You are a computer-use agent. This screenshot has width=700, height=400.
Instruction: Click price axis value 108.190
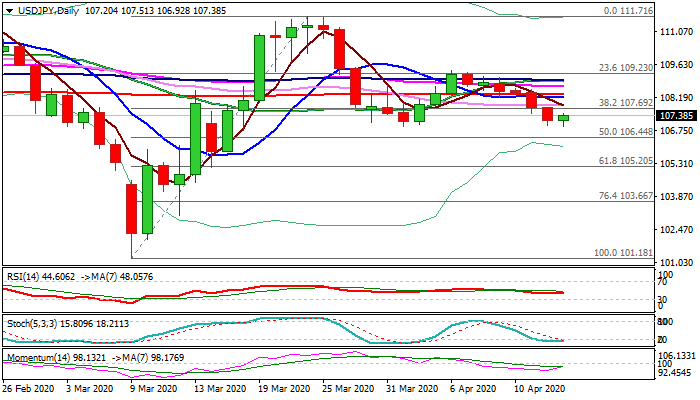click(677, 98)
